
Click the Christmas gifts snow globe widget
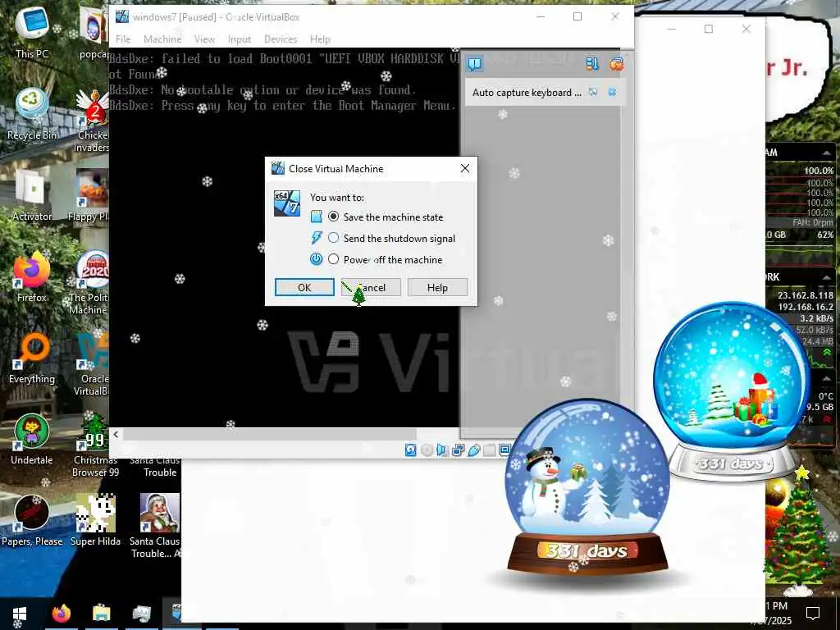(x=732, y=391)
